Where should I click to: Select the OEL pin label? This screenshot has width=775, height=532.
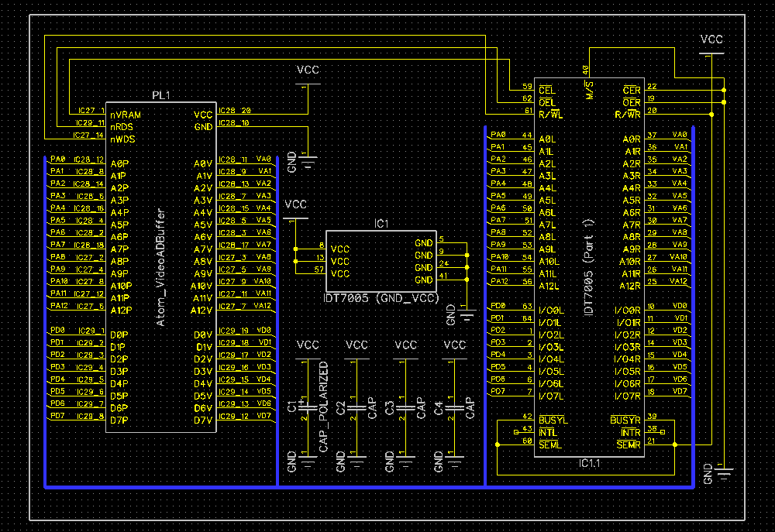point(547,103)
